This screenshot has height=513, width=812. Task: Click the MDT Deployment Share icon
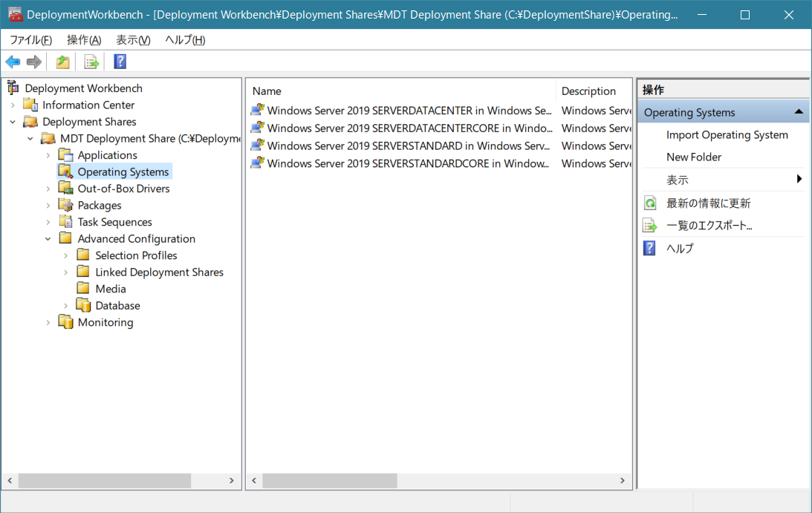[x=48, y=138]
